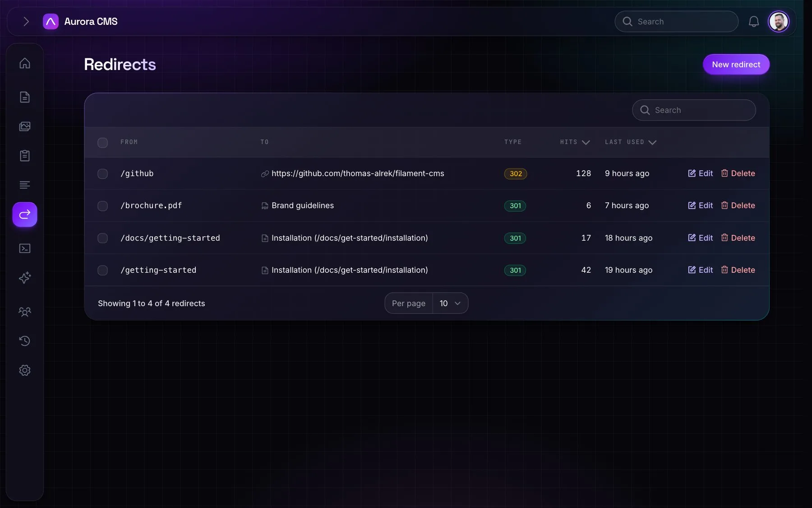The image size is (812, 508).
Task: Focus the top bar Search field
Action: point(676,21)
